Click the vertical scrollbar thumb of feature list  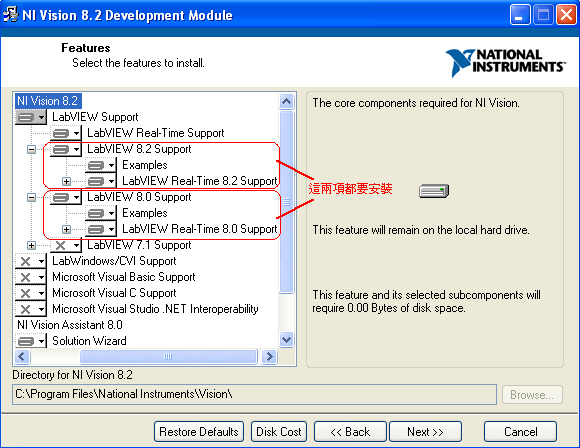287,202
